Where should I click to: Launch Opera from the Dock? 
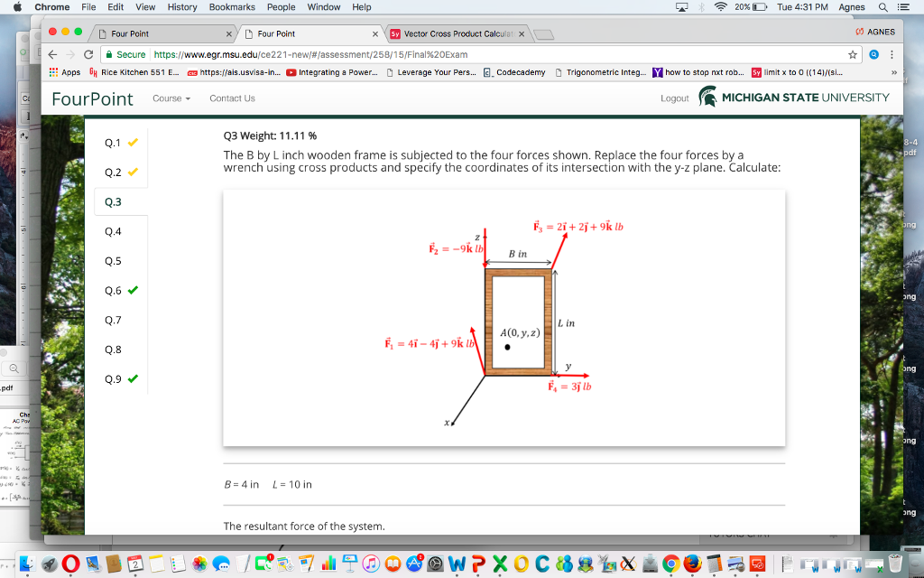(x=70, y=564)
